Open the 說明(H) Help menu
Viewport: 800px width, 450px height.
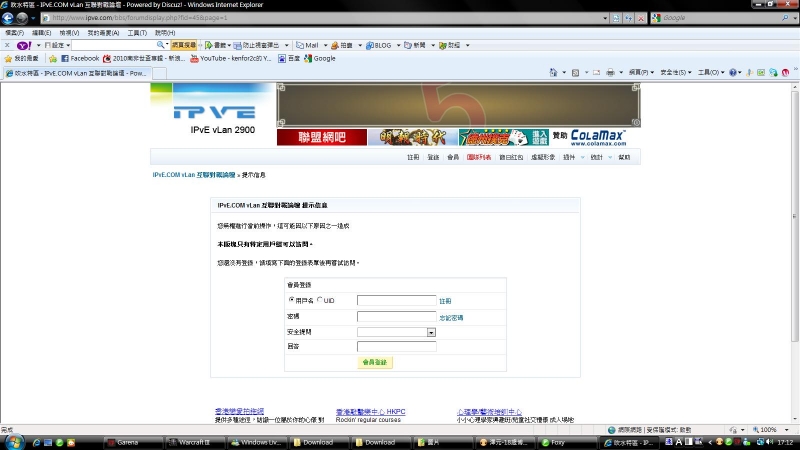165,33
